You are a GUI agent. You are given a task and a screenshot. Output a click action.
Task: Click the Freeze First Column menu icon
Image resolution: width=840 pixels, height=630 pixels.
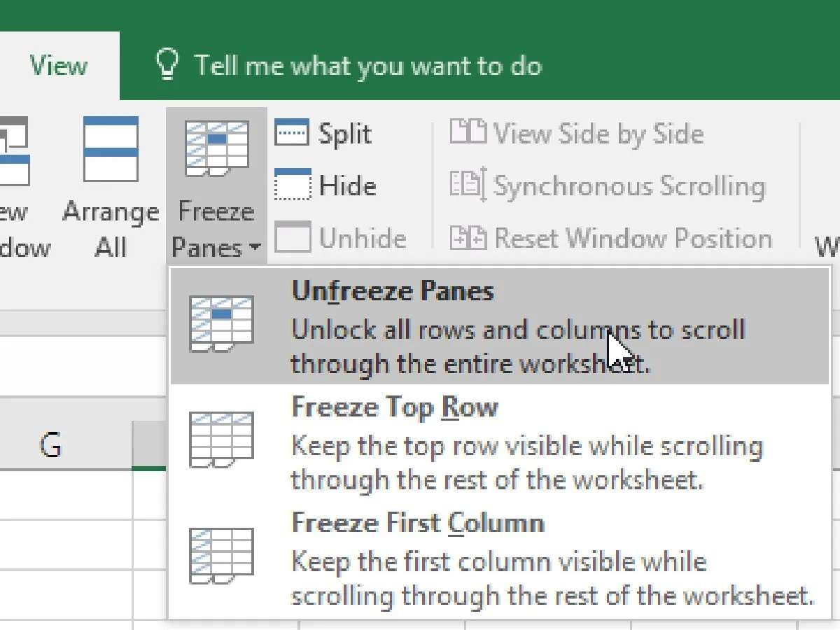pyautogui.click(x=221, y=556)
